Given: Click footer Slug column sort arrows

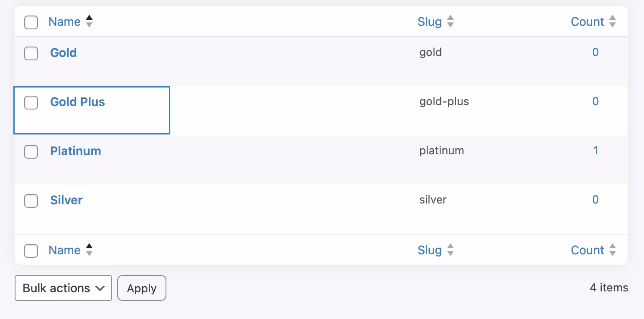Looking at the screenshot, I should point(450,250).
